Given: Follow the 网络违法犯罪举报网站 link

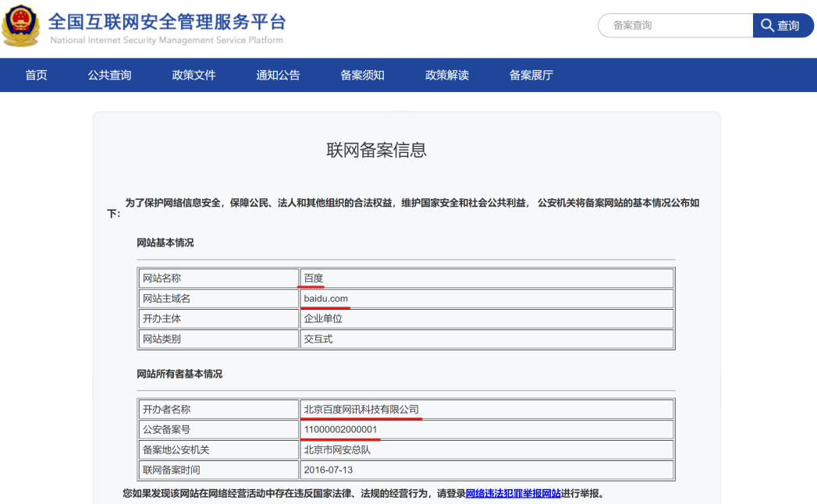Looking at the screenshot, I should pyautogui.click(x=513, y=493).
